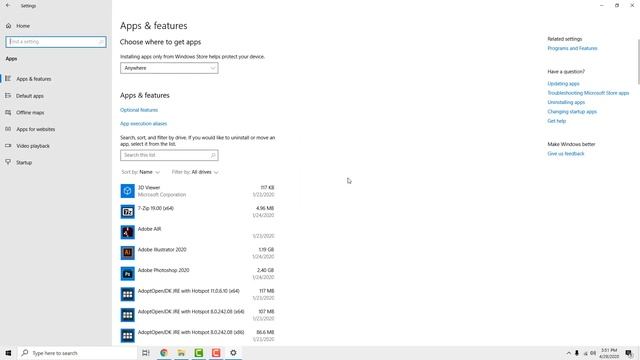640x360 pixels.
Task: Click the 7-Zip 19.00 (x64) app icon
Action: coord(127,211)
